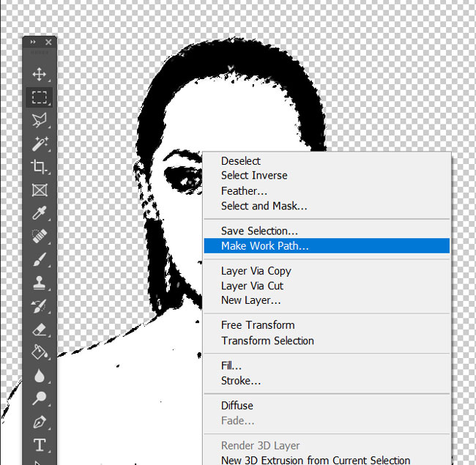This screenshot has width=476, height=465.
Task: Select the Crop tool
Action: pos(39,167)
